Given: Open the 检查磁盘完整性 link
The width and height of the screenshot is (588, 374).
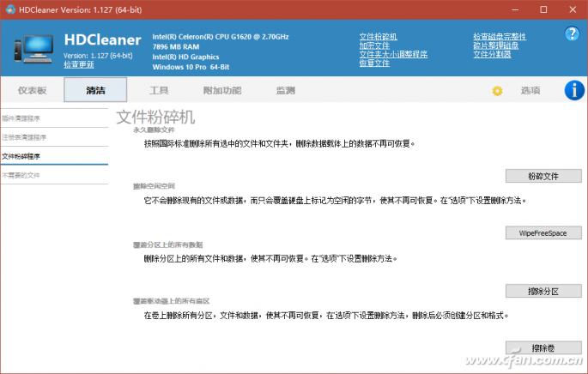Looking at the screenshot, I should pyautogui.click(x=500, y=36).
